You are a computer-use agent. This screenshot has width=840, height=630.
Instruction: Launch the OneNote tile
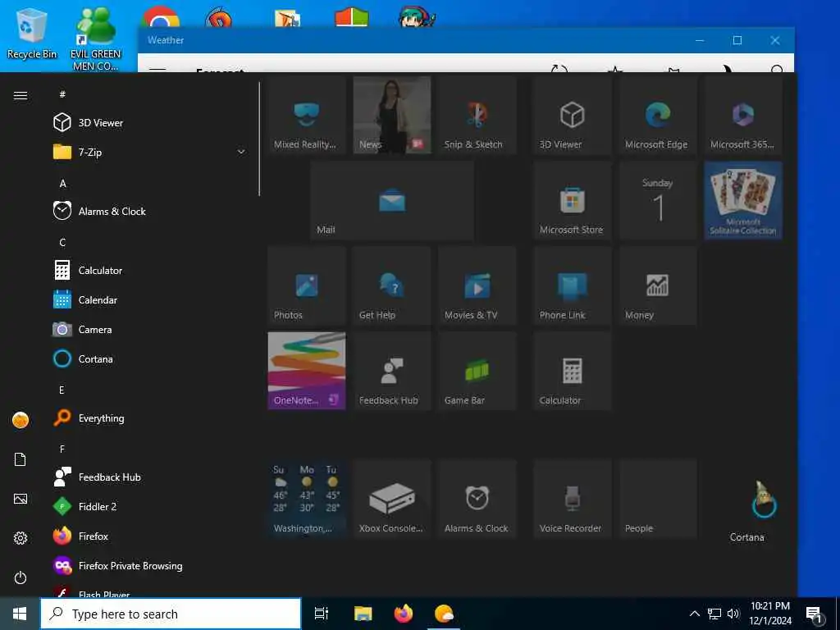point(307,371)
